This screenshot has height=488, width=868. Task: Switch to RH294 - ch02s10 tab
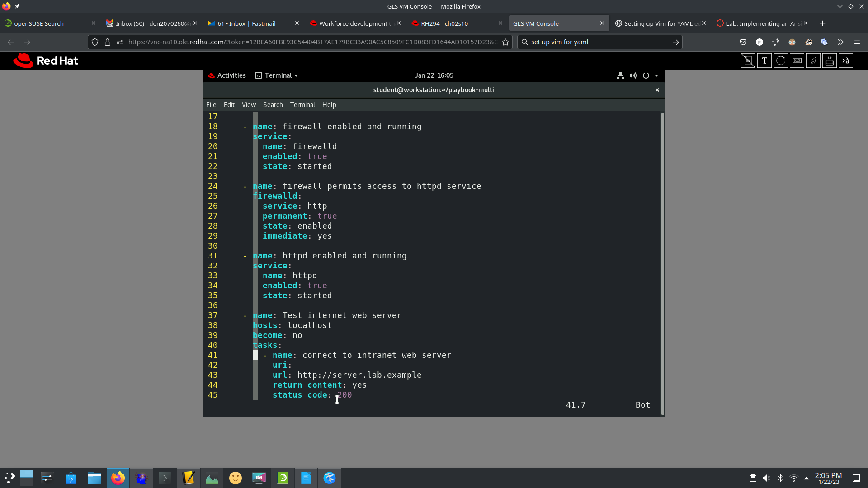[x=444, y=23]
